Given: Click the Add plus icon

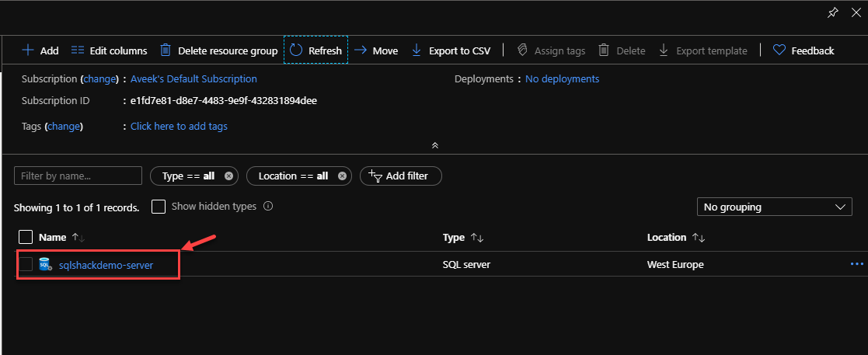Looking at the screenshot, I should [28, 50].
